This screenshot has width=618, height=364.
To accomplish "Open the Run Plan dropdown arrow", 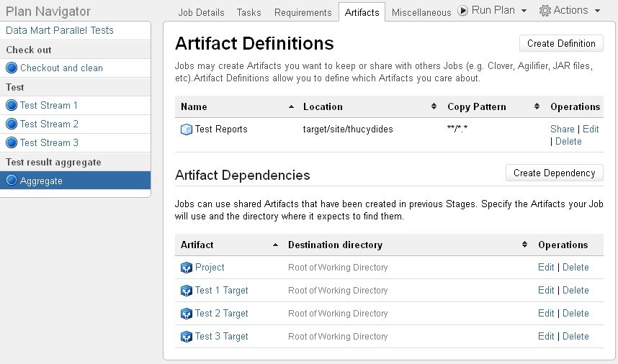I will 524,11.
